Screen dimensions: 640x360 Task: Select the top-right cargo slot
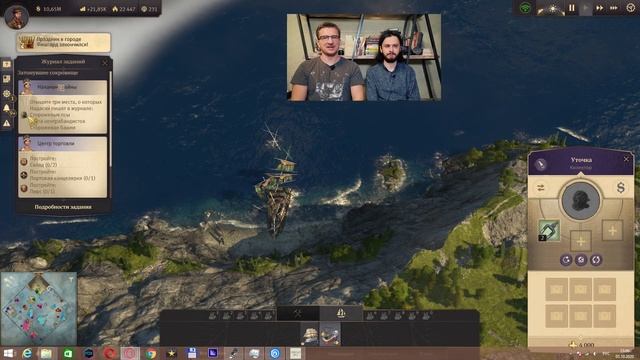(x=605, y=289)
